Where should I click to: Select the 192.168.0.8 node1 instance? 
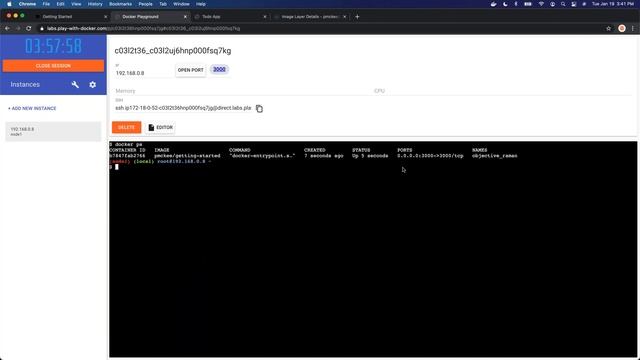(53, 131)
